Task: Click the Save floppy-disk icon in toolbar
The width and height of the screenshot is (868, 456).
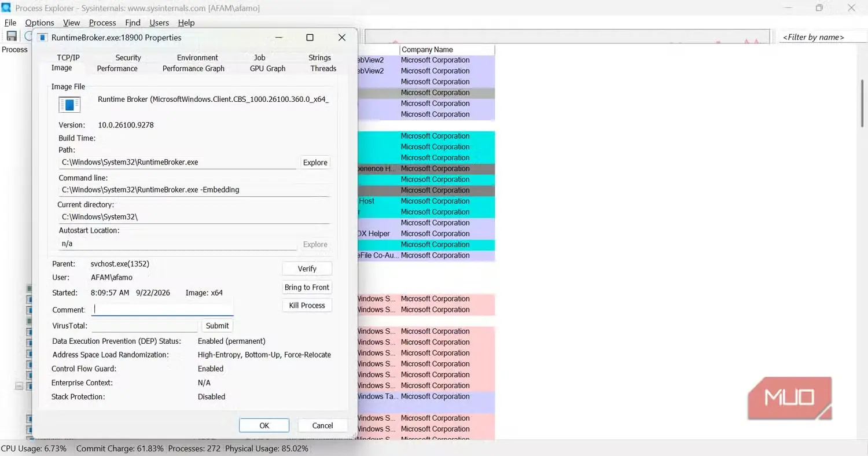Action: [x=11, y=36]
